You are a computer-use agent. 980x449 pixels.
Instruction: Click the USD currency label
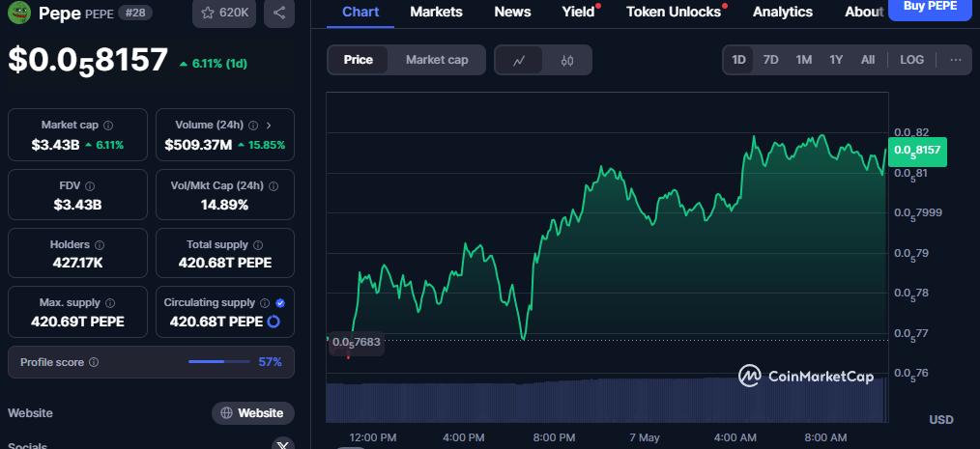pos(941,420)
